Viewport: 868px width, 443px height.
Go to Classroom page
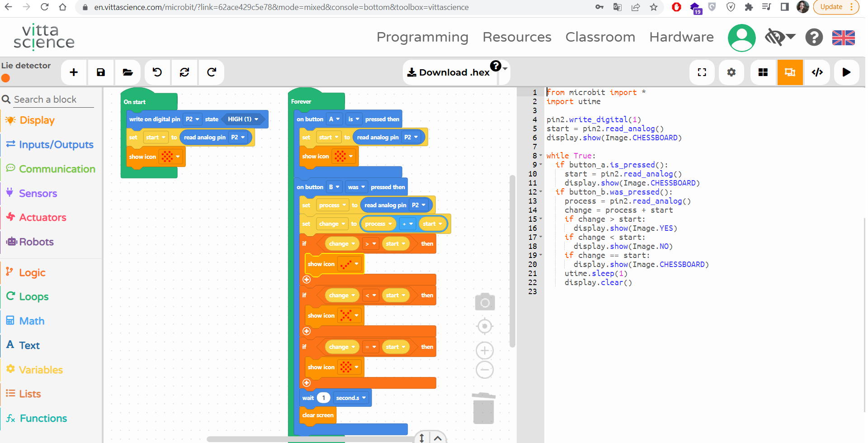click(600, 37)
